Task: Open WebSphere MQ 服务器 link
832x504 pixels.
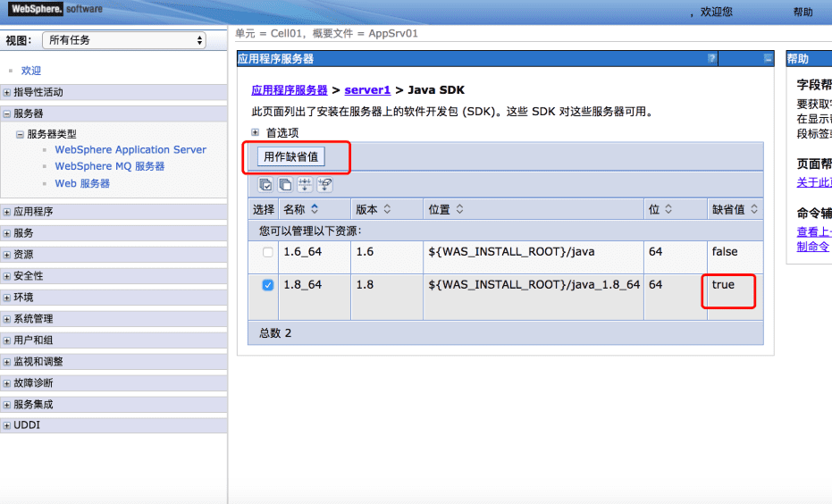Action: point(110,166)
